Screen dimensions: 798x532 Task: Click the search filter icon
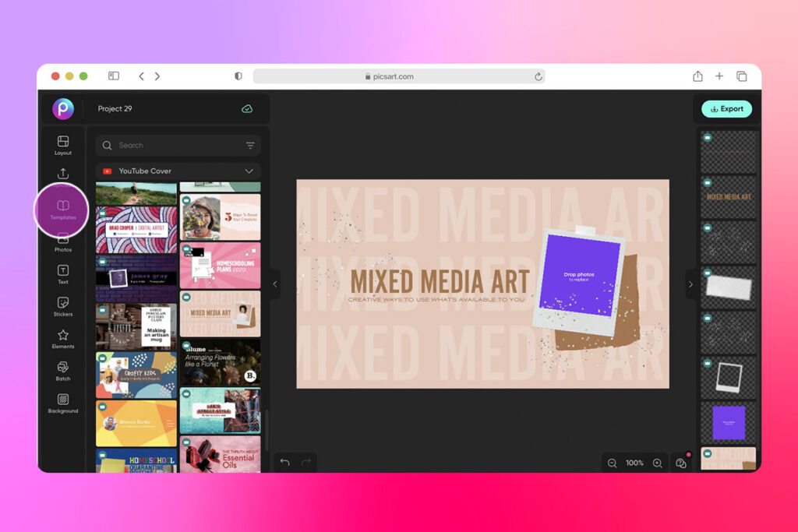click(249, 146)
